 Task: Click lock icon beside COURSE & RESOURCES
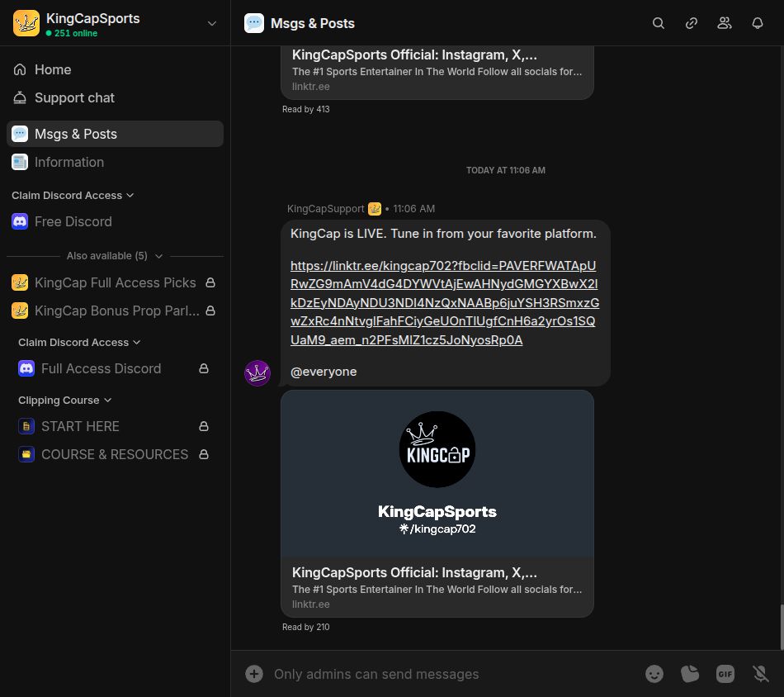[x=204, y=454]
